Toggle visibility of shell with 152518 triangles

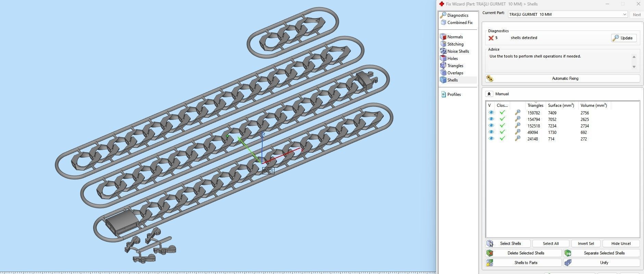491,126
